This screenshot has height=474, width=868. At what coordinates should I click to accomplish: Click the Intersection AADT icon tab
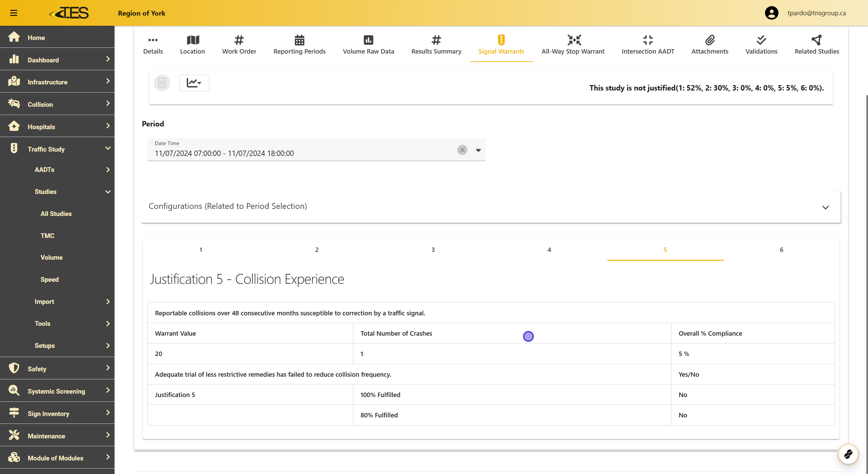tap(647, 45)
